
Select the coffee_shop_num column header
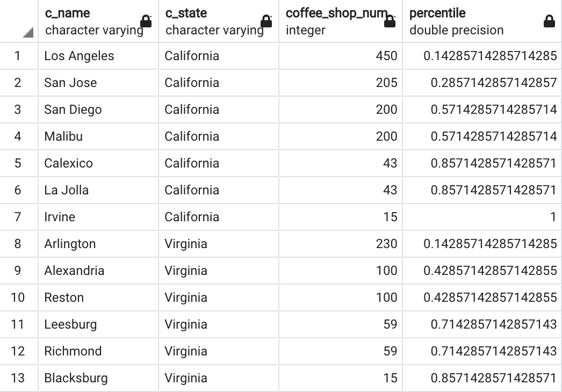point(341,21)
